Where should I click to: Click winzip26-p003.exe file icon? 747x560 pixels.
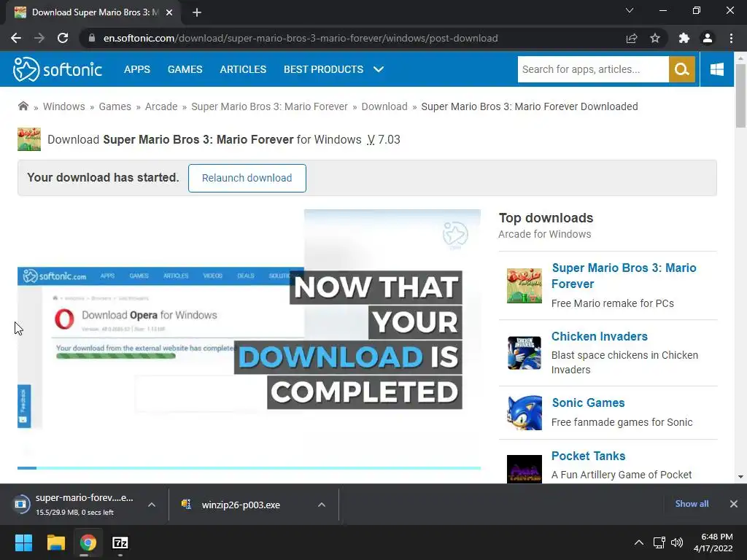pyautogui.click(x=186, y=505)
